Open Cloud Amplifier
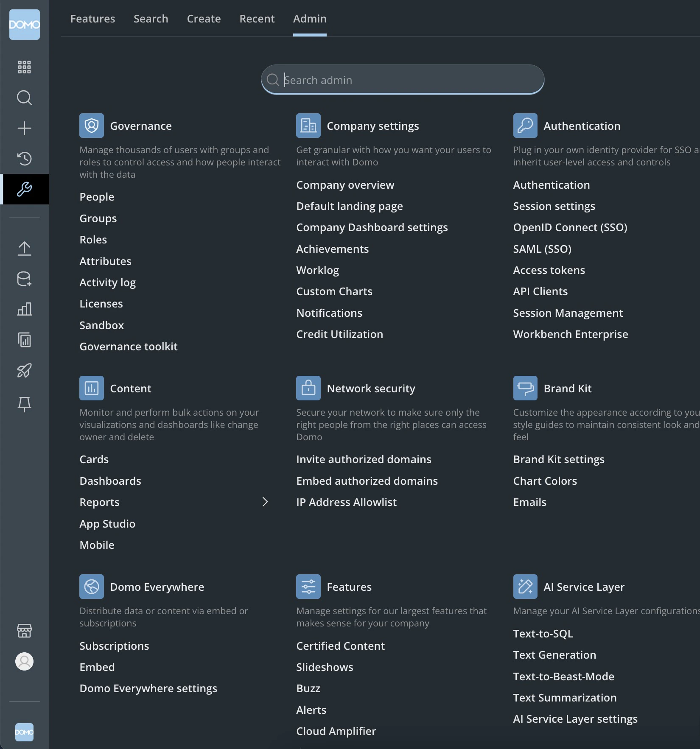The width and height of the screenshot is (700, 749). point(336,731)
